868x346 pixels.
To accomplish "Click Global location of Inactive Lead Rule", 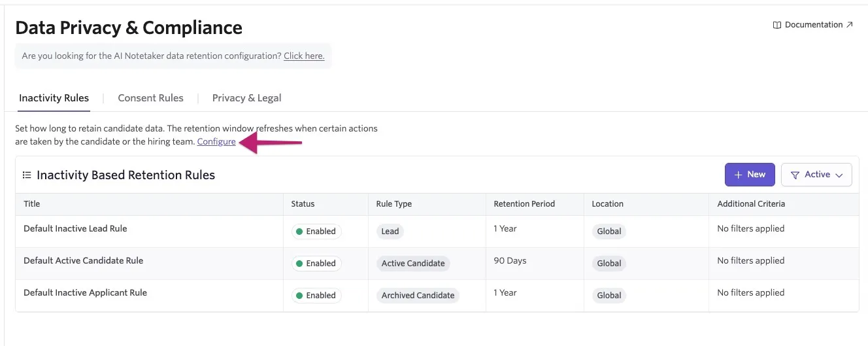I will (x=609, y=231).
